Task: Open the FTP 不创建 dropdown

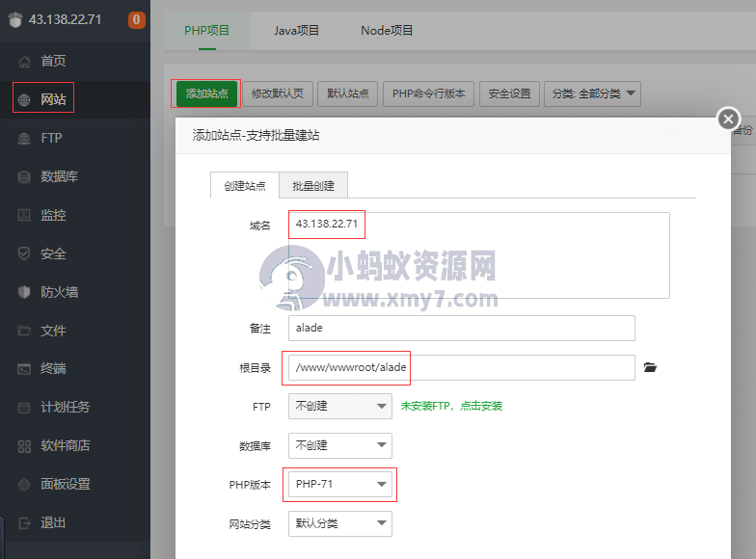Action: [x=340, y=407]
